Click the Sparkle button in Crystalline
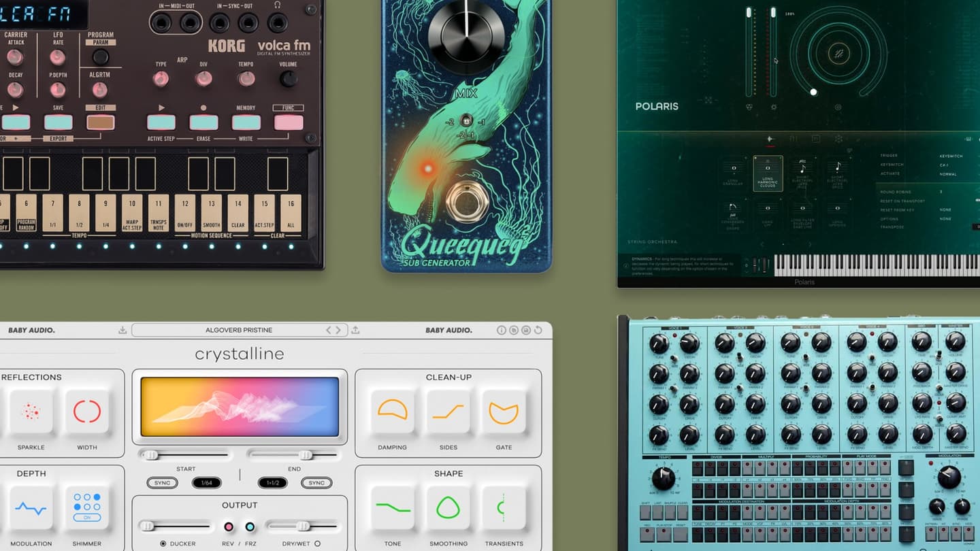This screenshot has height=551, width=980. pyautogui.click(x=31, y=412)
